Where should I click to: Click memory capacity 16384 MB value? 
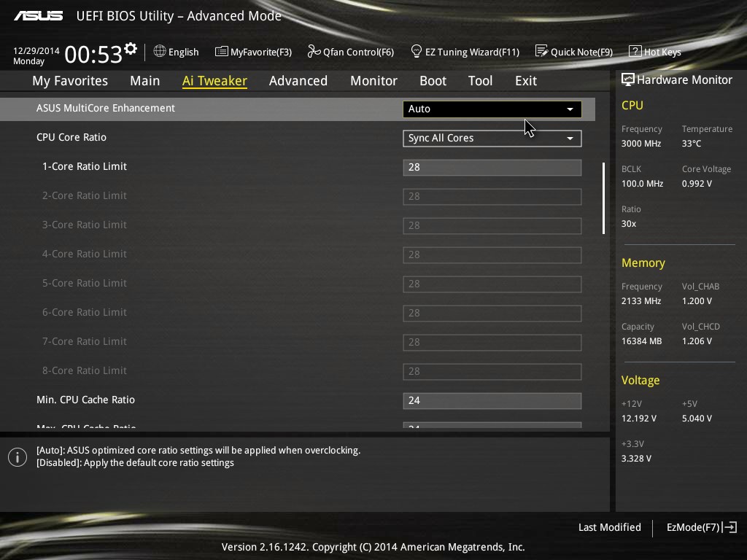[641, 341]
